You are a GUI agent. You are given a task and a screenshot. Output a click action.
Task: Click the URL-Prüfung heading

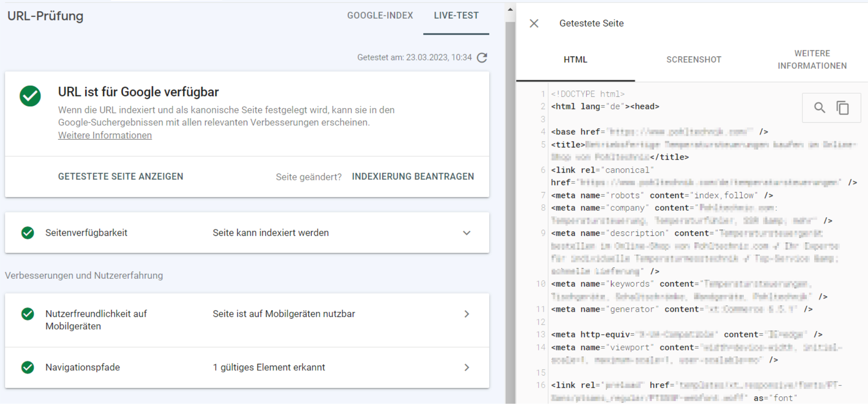click(45, 16)
